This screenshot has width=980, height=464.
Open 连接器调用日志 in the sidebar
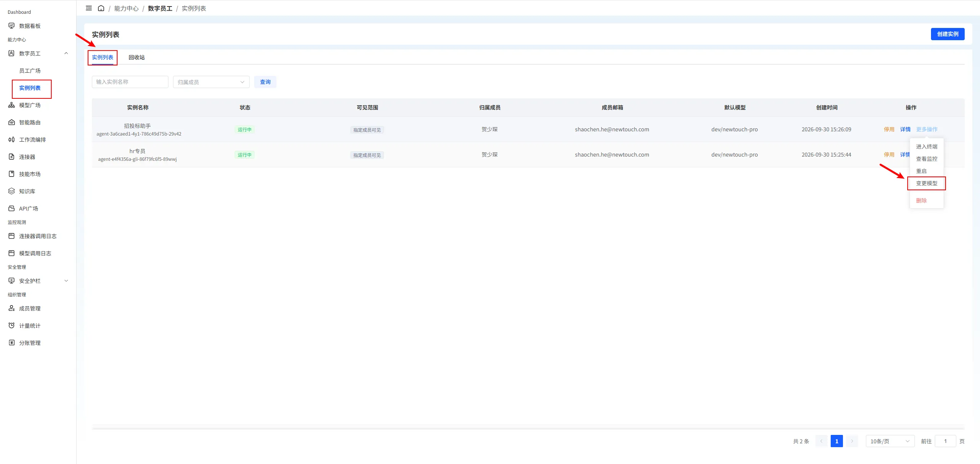point(38,236)
